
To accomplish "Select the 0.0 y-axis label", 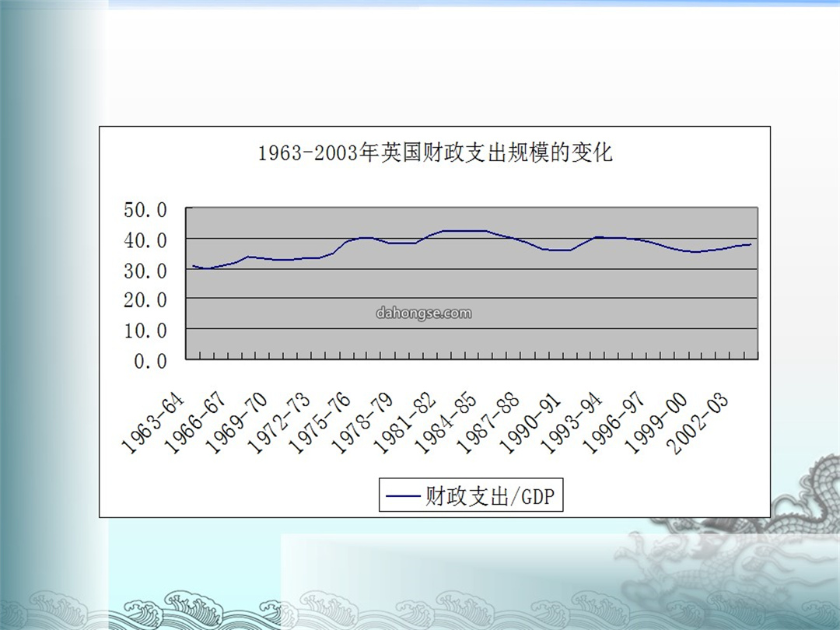I will (151, 362).
